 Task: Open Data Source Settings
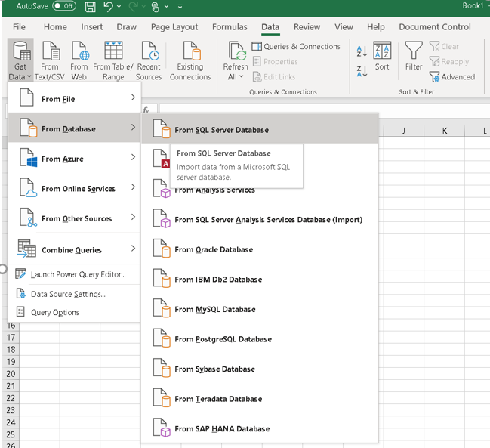[74, 294]
